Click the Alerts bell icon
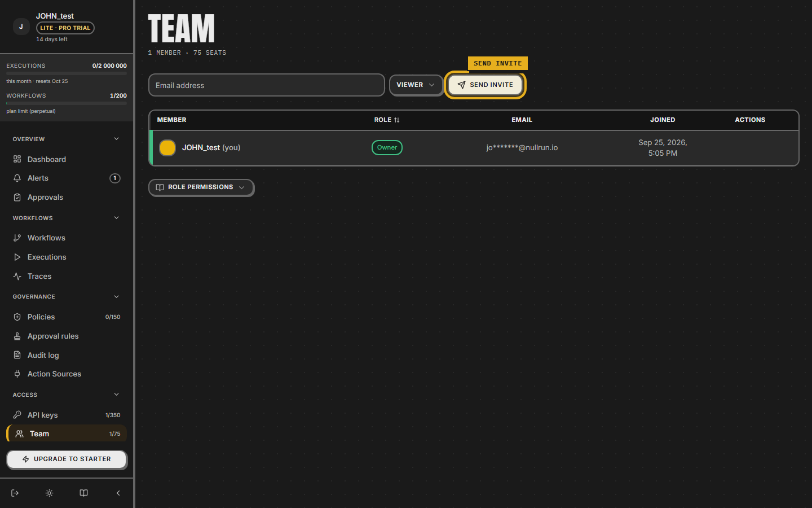 17,178
